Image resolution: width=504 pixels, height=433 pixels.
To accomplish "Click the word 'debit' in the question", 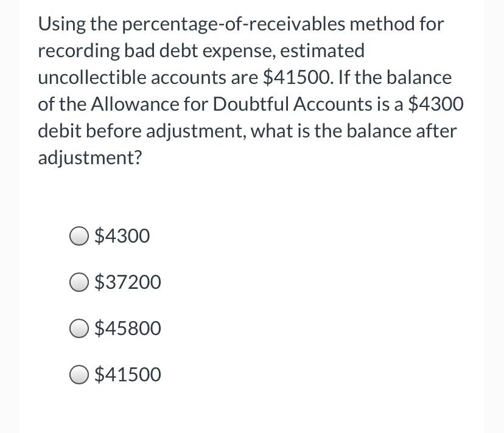I will (x=60, y=131).
